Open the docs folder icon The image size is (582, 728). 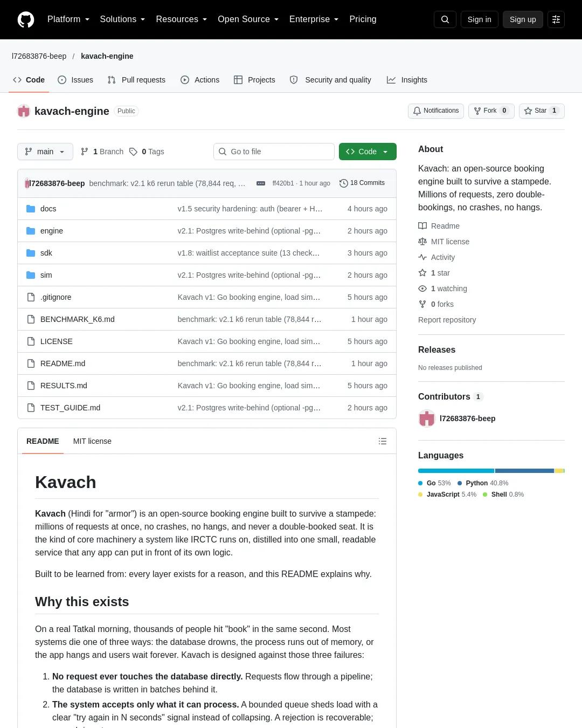[x=31, y=209]
